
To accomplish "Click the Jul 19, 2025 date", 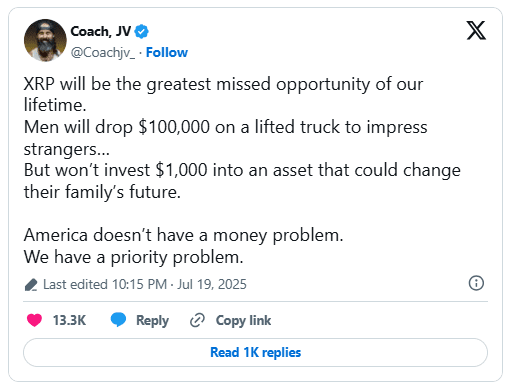I will click(x=212, y=284).
